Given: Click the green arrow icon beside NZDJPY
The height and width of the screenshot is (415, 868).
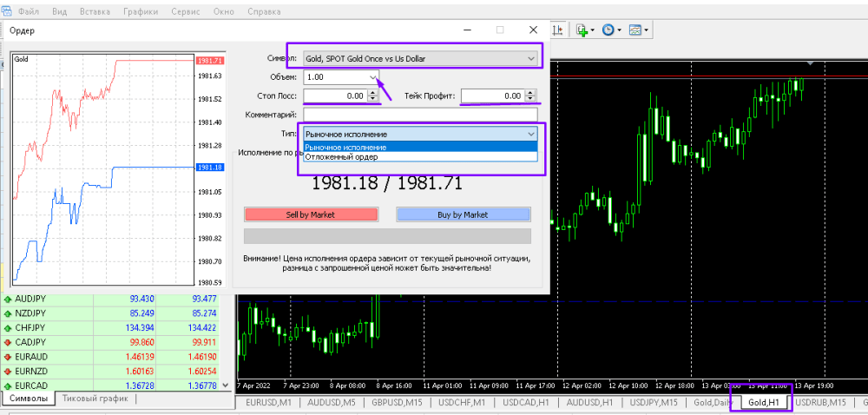Looking at the screenshot, I should point(8,313).
